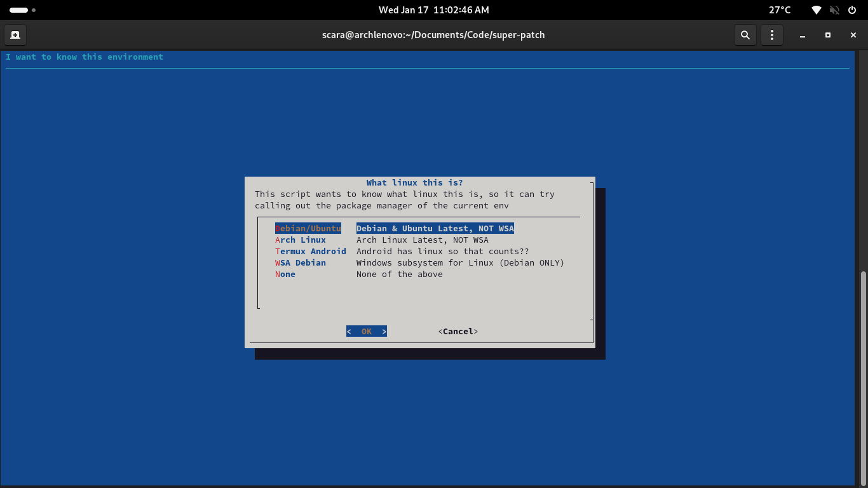Click 'Windows subsystem for Linux (Debian ONLY)' text

pos(461,262)
